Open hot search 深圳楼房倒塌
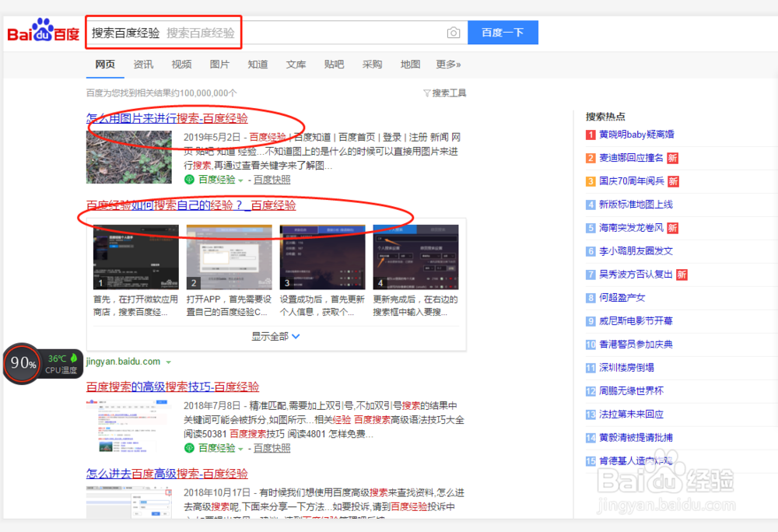 pos(626,368)
